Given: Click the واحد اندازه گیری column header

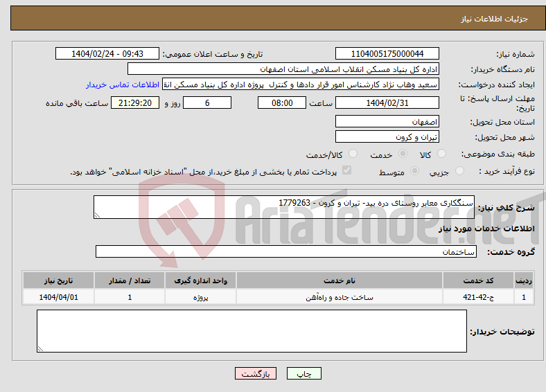Looking at the screenshot, I should click(x=200, y=280).
